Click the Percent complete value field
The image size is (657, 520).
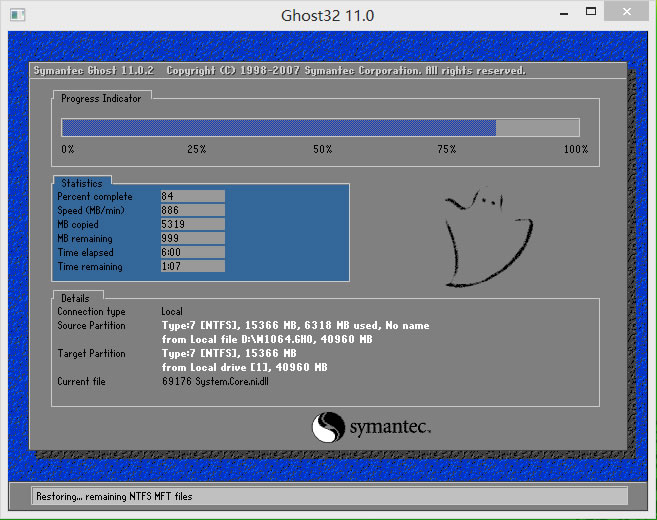(192, 197)
